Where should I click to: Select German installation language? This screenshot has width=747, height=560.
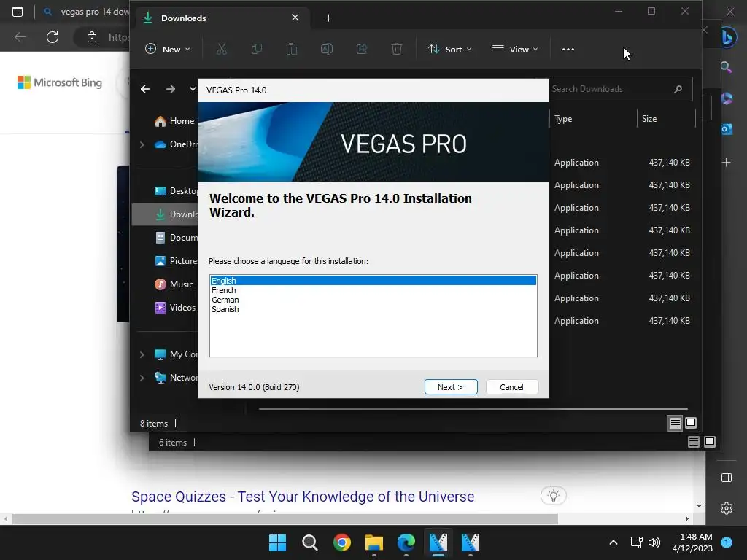(x=373, y=300)
